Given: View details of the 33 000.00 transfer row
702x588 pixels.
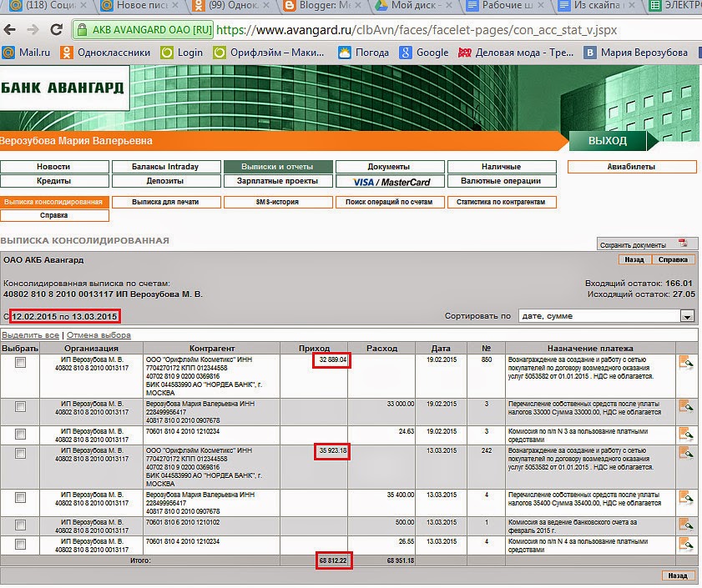Looking at the screenshot, I should click(x=686, y=407).
